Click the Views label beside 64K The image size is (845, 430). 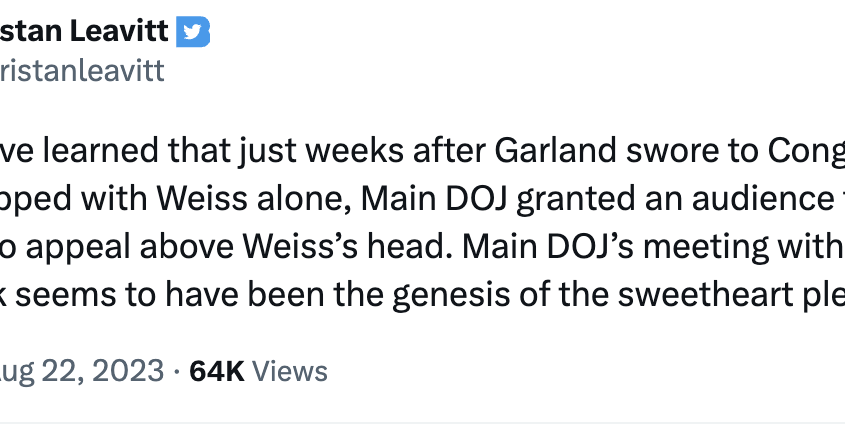click(290, 371)
